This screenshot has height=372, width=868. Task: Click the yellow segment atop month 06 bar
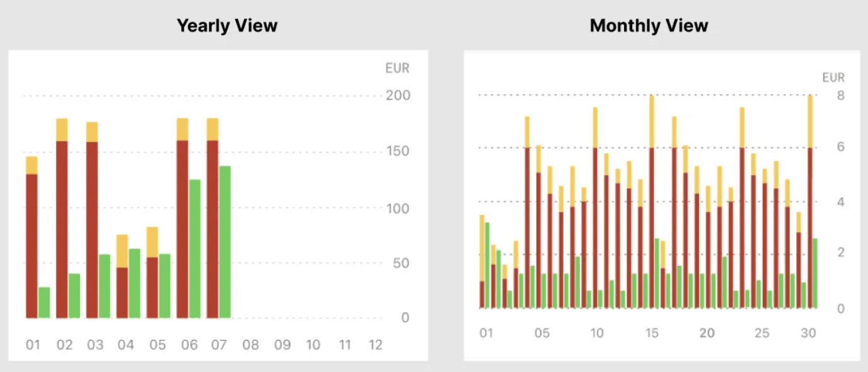click(182, 129)
